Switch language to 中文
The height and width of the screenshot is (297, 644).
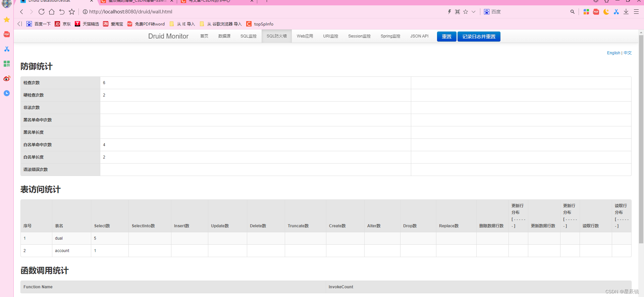coord(628,53)
